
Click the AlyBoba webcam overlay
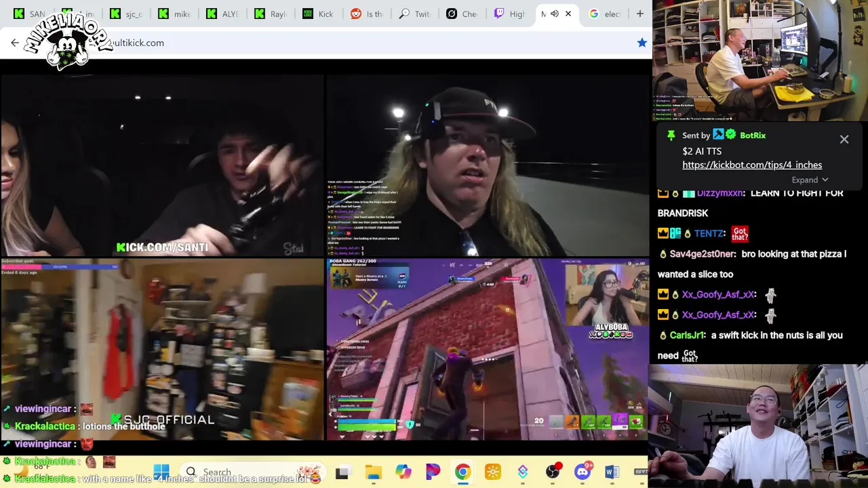606,295
